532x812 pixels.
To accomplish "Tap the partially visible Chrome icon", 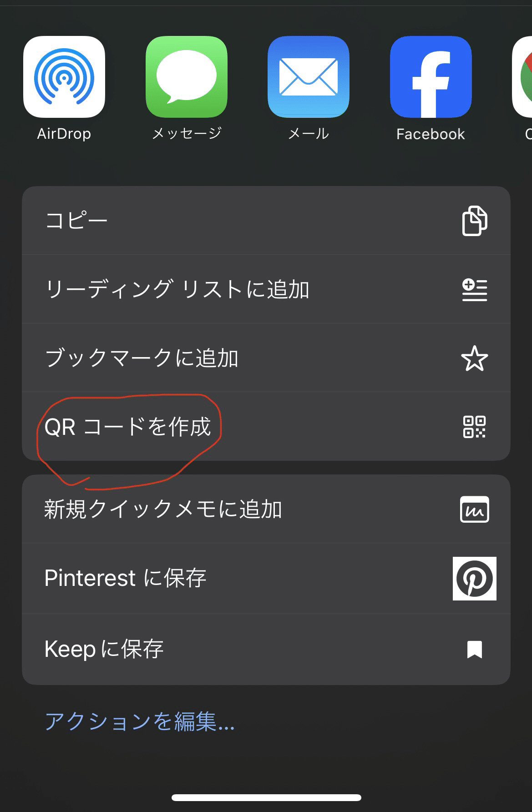I will click(522, 77).
